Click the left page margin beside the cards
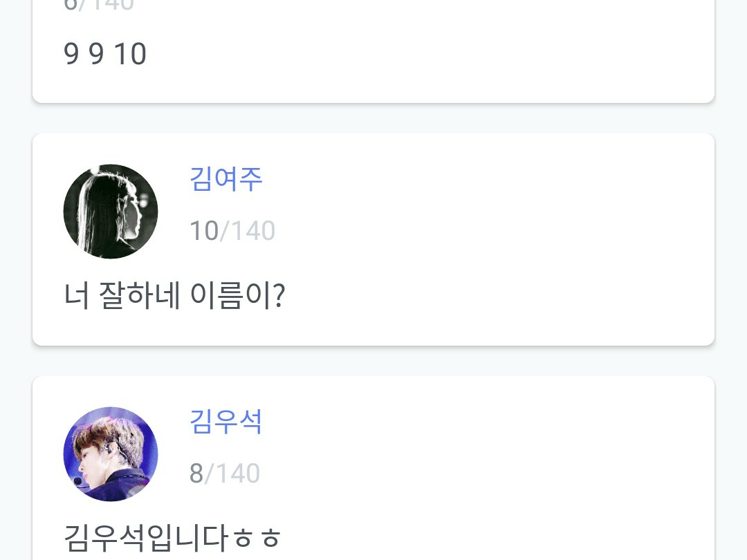Screen dimensions: 747x560 click(x=15, y=277)
